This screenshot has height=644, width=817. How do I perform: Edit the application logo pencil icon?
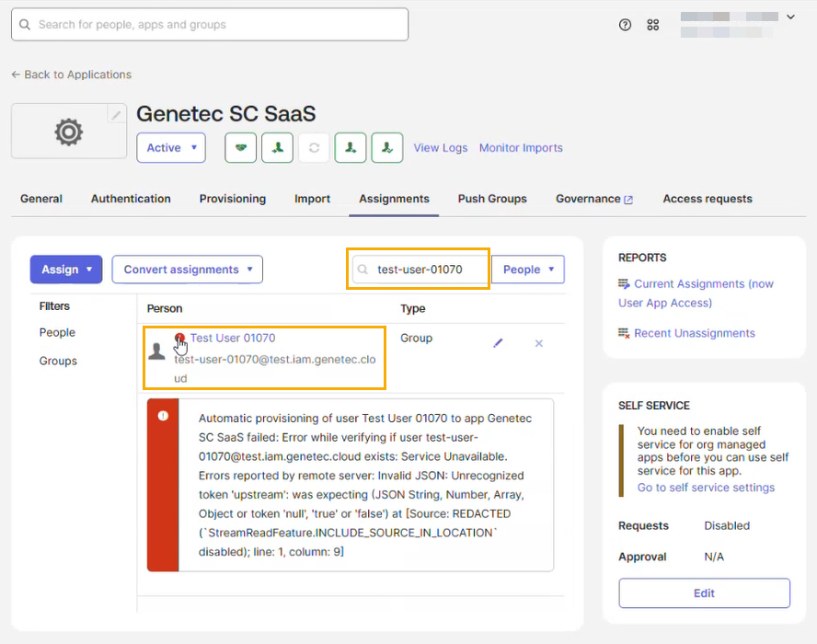(117, 114)
